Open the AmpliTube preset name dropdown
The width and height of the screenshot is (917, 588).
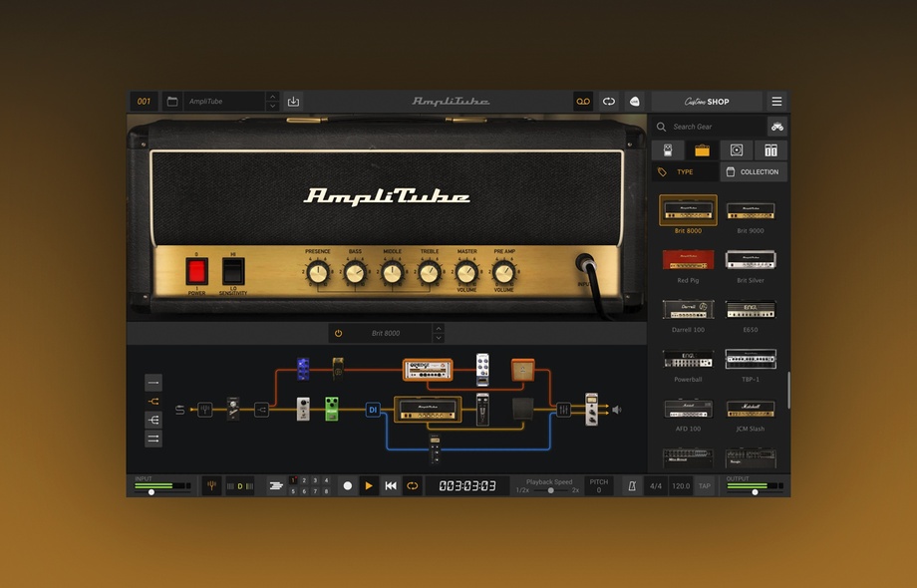pyautogui.click(x=224, y=101)
